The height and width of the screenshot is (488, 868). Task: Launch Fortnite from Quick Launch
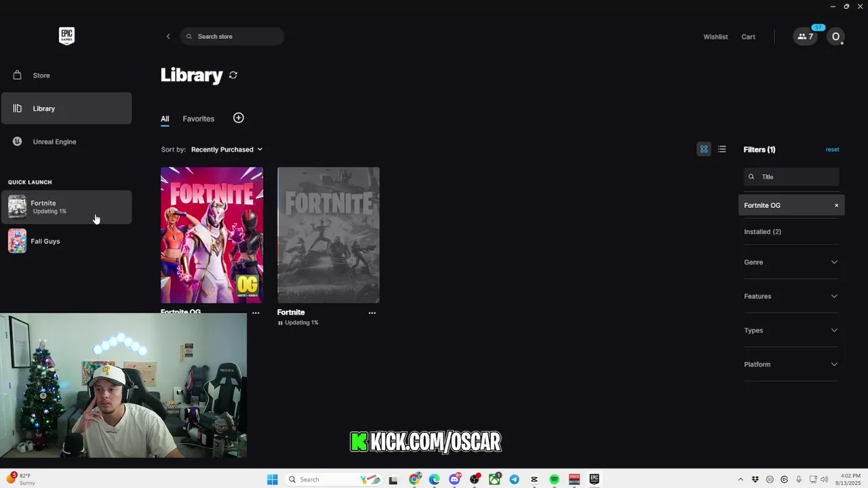pyautogui.click(x=66, y=207)
